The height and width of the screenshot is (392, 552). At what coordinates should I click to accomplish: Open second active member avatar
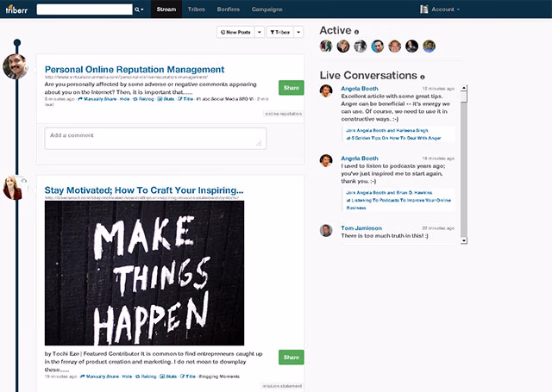pyautogui.click(x=343, y=46)
